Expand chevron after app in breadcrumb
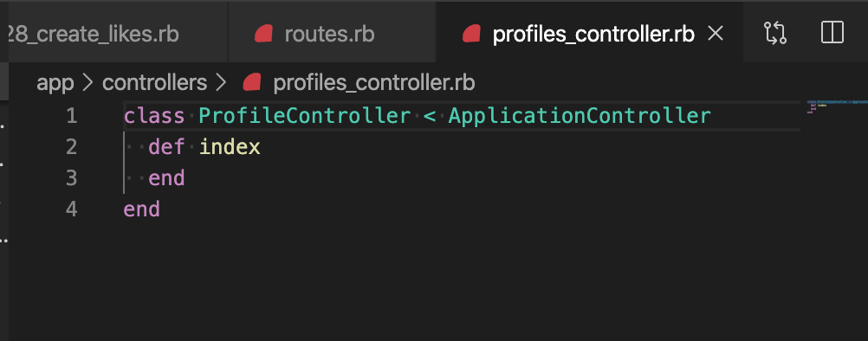The height and width of the screenshot is (341, 868). pos(88,83)
